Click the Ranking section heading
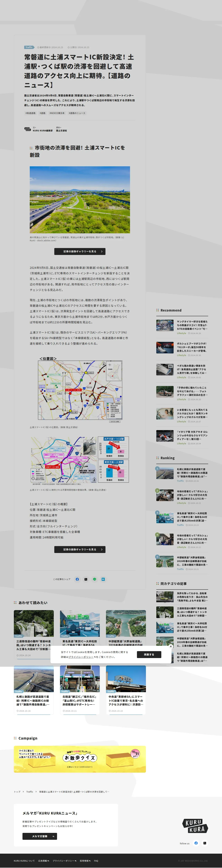Image resolution: width=222 pixels, height=868 pixels. click(x=167, y=458)
